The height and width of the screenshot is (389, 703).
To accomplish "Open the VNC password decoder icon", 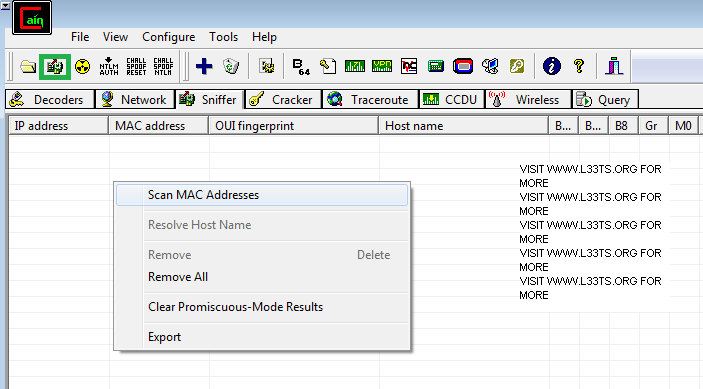I will (409, 66).
